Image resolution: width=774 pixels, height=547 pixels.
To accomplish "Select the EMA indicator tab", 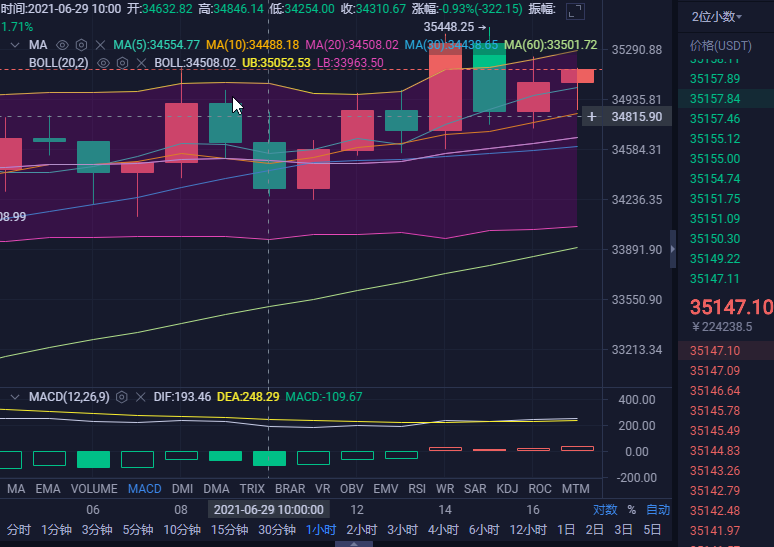I will [x=48, y=489].
